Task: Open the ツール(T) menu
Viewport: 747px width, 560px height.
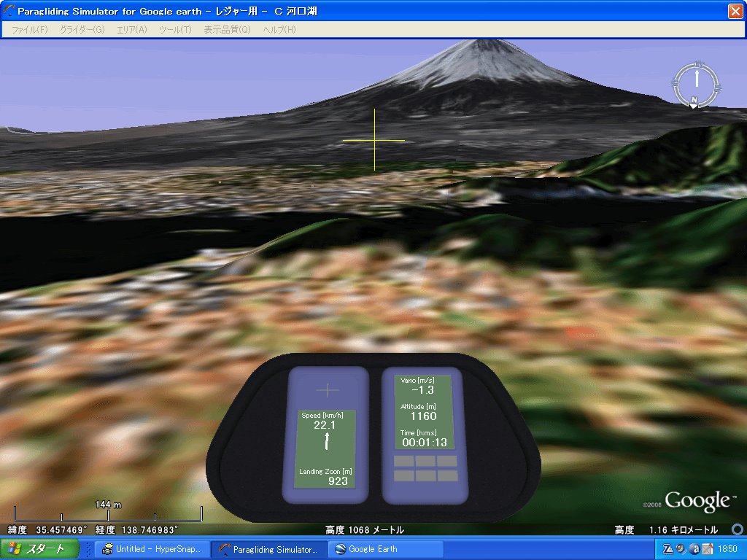Action: (175, 29)
